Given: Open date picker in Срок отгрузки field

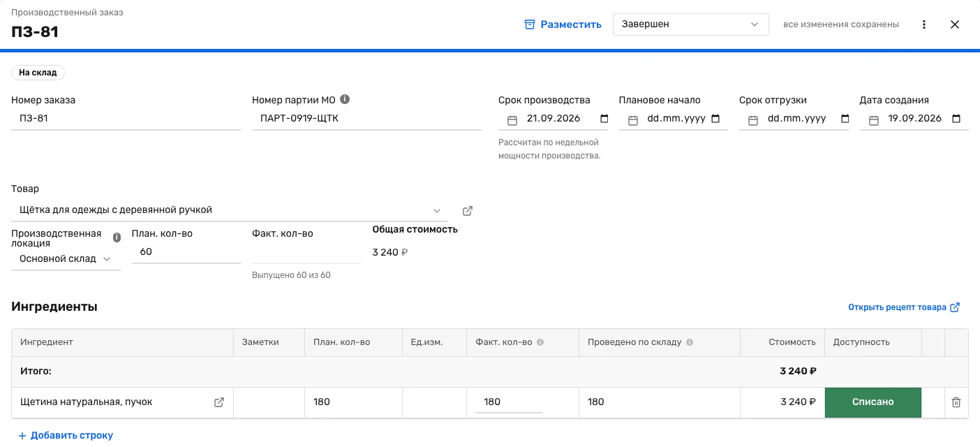Looking at the screenshot, I should point(845,119).
